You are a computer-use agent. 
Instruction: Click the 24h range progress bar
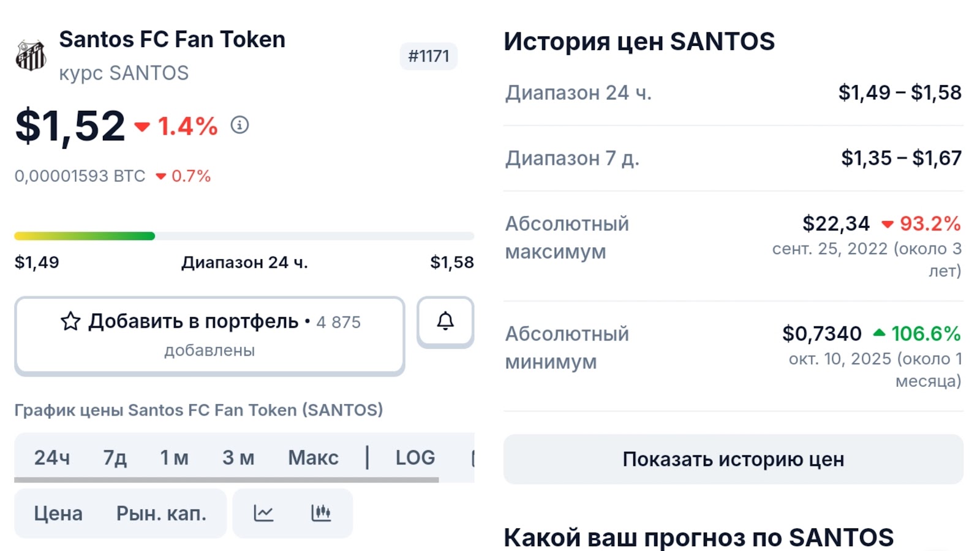(245, 236)
